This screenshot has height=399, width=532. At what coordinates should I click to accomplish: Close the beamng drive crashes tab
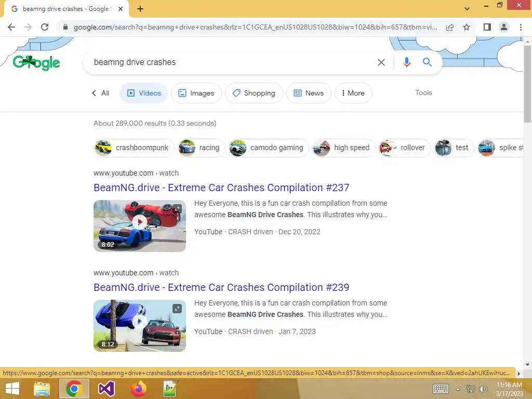pos(121,9)
